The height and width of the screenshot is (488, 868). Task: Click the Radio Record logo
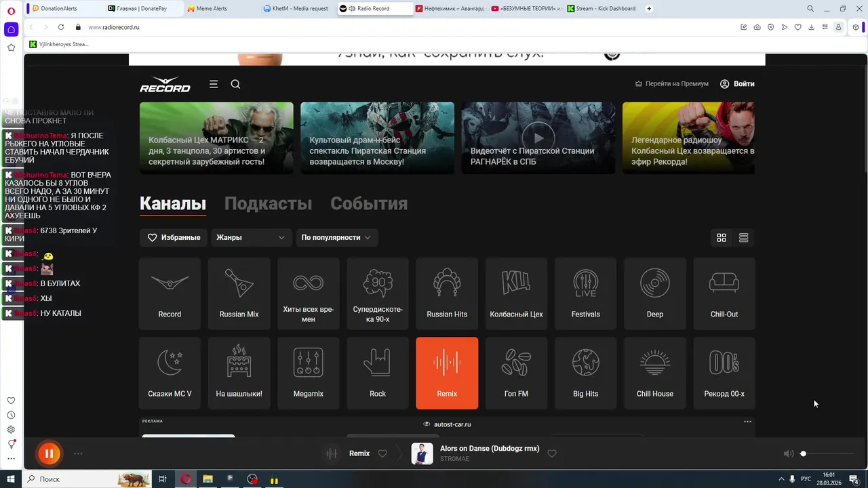[165, 85]
